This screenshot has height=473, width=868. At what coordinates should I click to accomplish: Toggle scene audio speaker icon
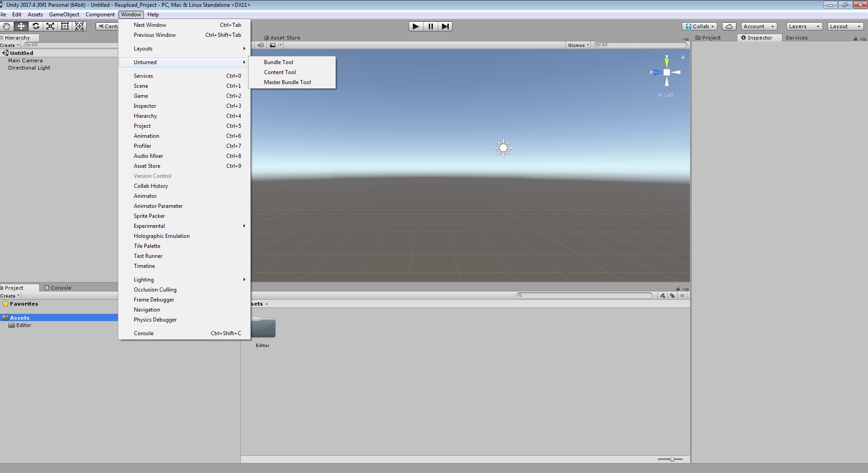[x=260, y=45]
